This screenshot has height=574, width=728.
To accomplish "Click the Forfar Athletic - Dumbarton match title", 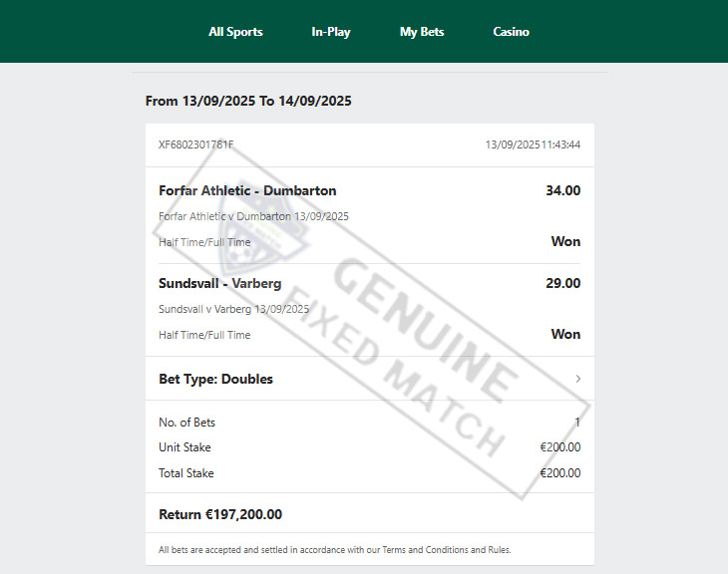I will (x=247, y=190).
